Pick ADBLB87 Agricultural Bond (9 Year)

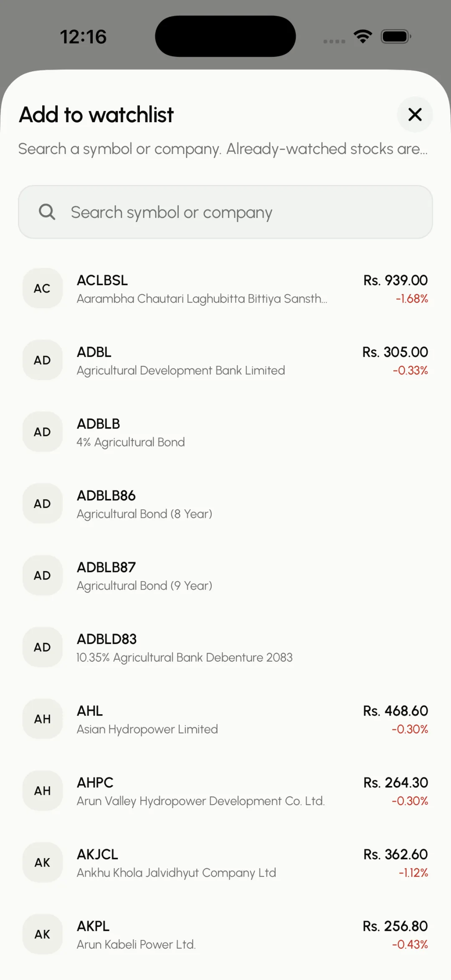[225, 575]
